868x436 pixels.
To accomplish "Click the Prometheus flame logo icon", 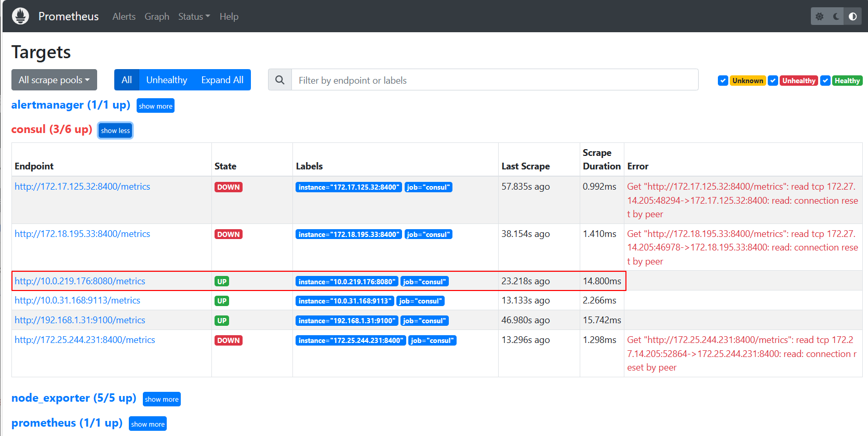I will coord(20,16).
